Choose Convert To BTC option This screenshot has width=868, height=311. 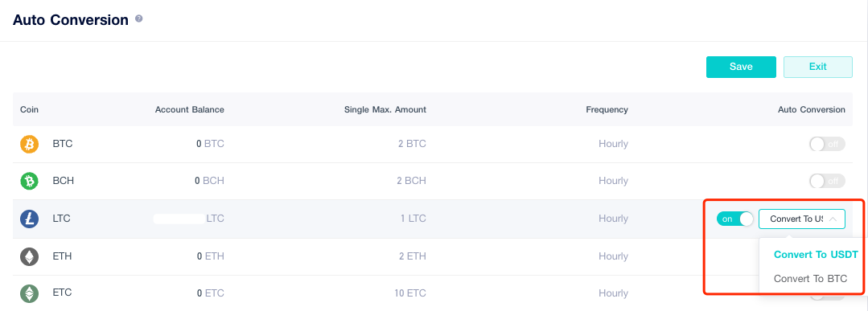[810, 279]
